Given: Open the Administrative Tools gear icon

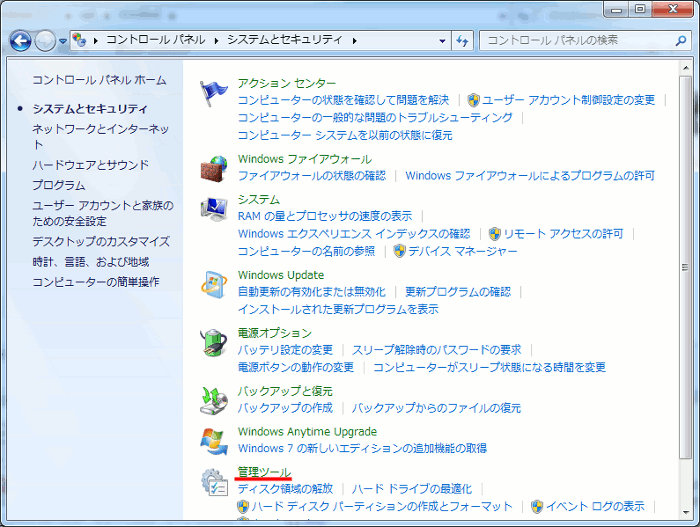Looking at the screenshot, I should [x=214, y=482].
